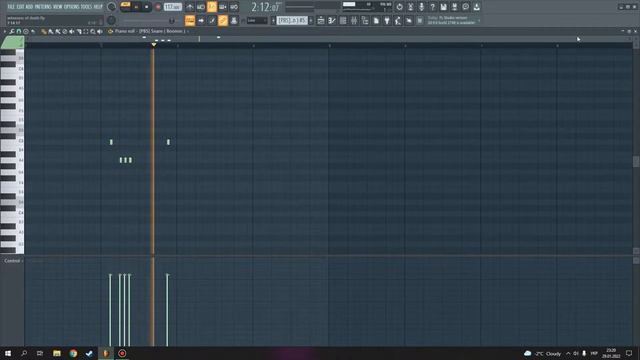Toggle note/clip grouping checkmark button

tap(212, 20)
